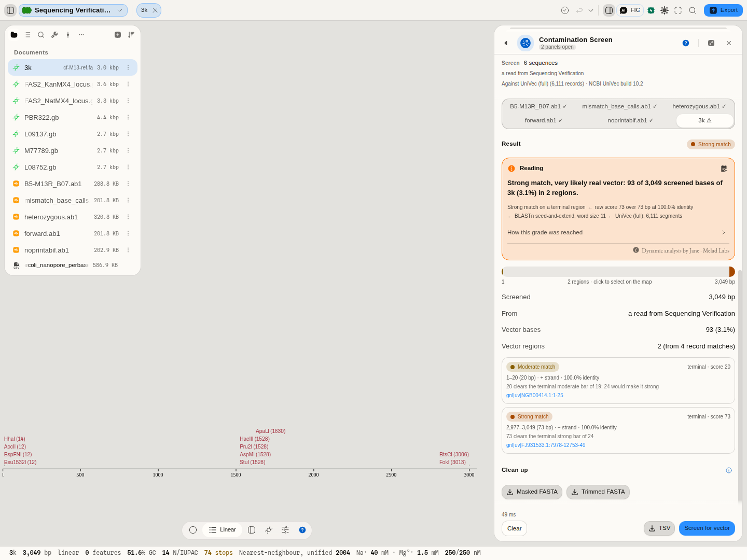Switch to circular map view
Image resolution: width=747 pixels, height=560 pixels.
point(193,530)
